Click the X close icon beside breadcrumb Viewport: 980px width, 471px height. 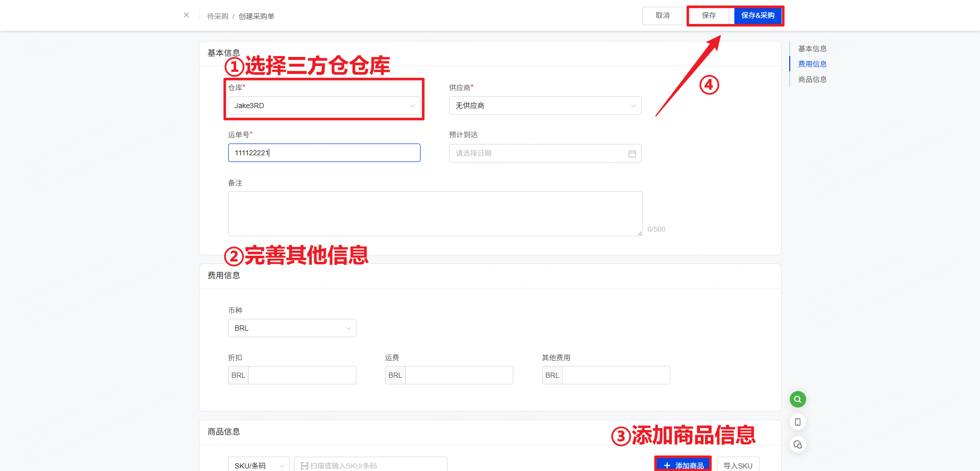tap(186, 15)
